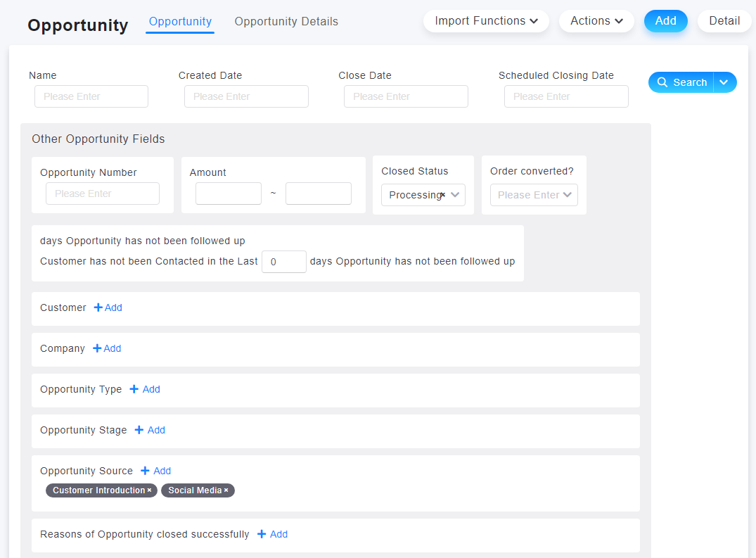Add an Opportunity Type filter
Screen dimensions: 756x558
point(145,389)
